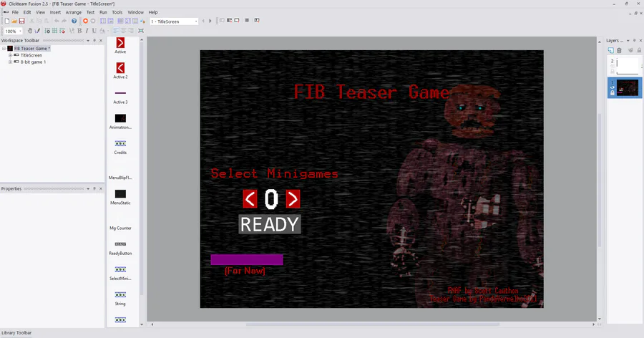This screenshot has height=338, width=644.
Task: Open the blue help question mark icon
Action: pyautogui.click(x=74, y=21)
